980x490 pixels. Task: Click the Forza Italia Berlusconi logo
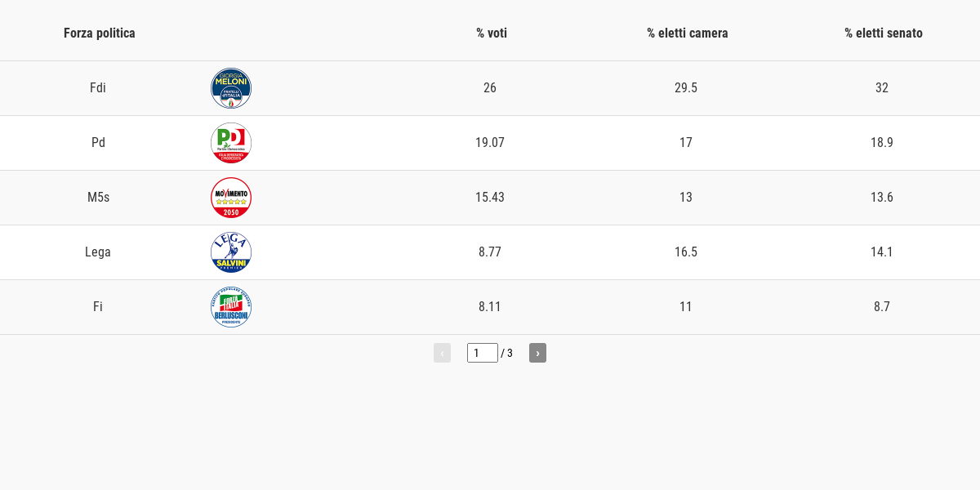point(231,307)
